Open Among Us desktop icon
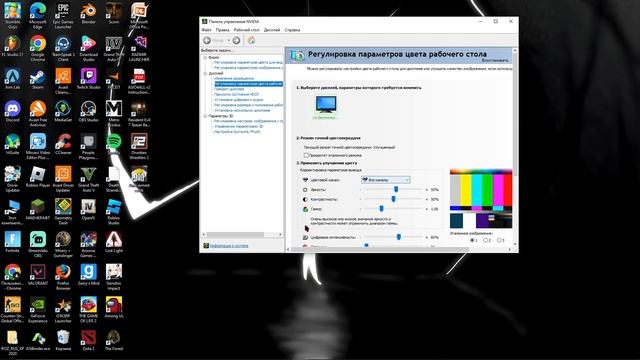The height and width of the screenshot is (360, 640). pyautogui.click(x=113, y=307)
